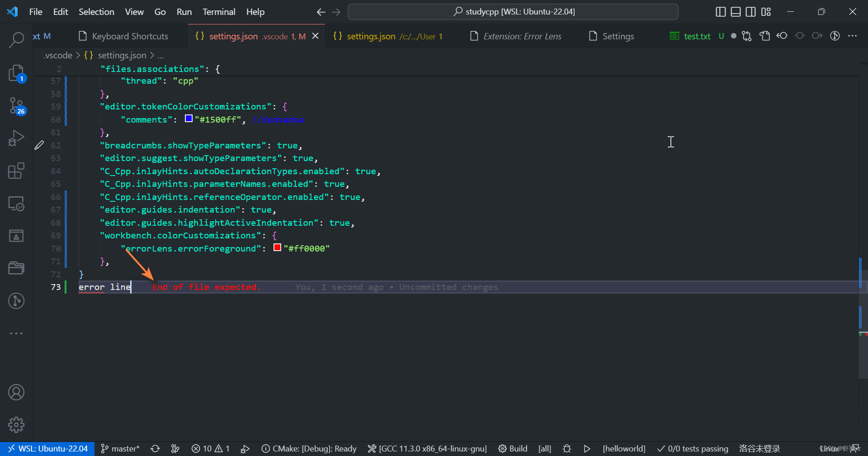
Task: Choose the [helloworld] launch target
Action: (x=624, y=449)
